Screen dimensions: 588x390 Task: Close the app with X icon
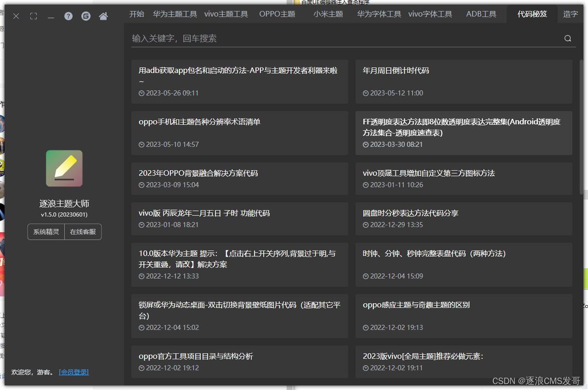tap(16, 16)
